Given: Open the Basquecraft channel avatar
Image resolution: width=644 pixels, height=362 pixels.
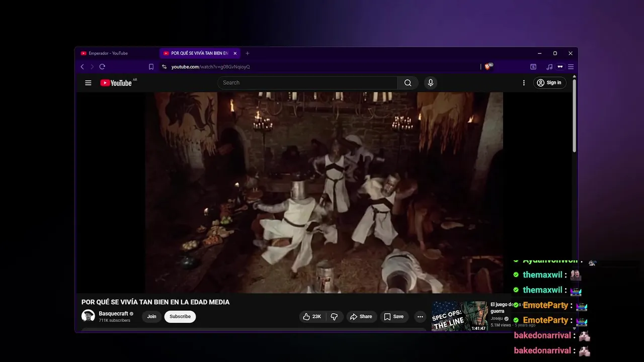Looking at the screenshot, I should [88, 316].
